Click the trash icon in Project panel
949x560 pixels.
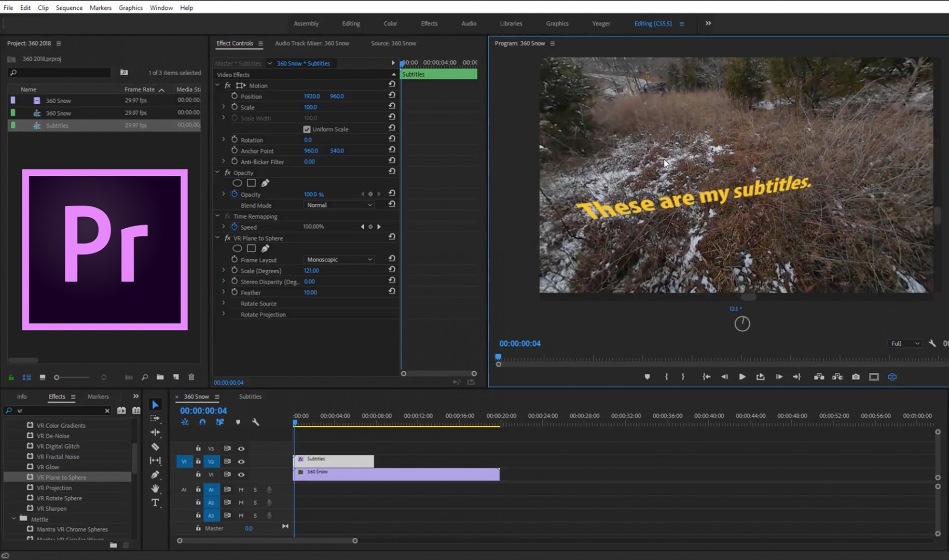[x=191, y=377]
